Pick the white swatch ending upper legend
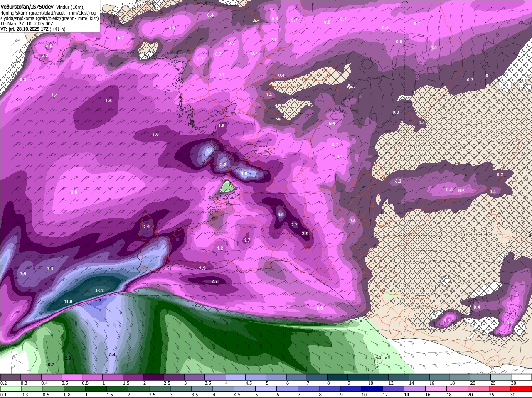 coord(521,377)
